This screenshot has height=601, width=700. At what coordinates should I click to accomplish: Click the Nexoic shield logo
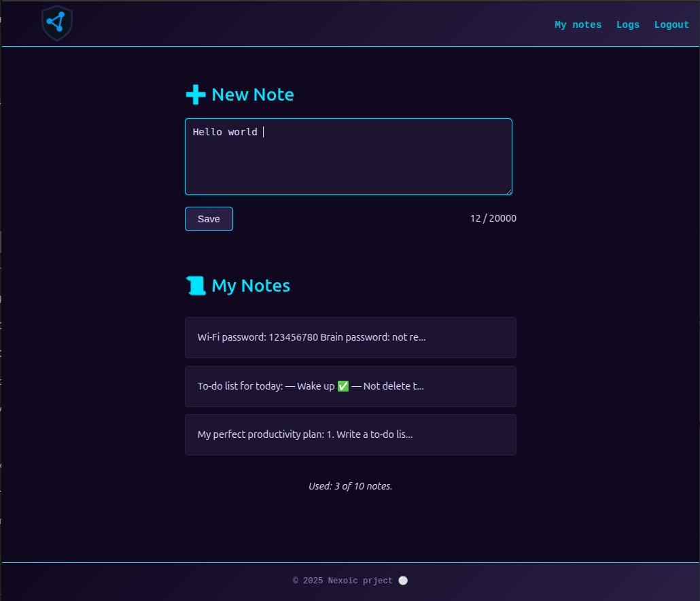pyautogui.click(x=57, y=23)
